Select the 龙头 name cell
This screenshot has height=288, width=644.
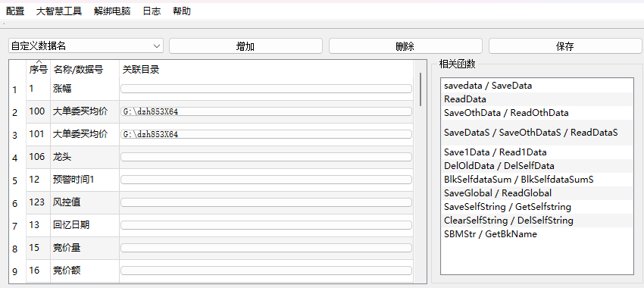click(x=85, y=157)
